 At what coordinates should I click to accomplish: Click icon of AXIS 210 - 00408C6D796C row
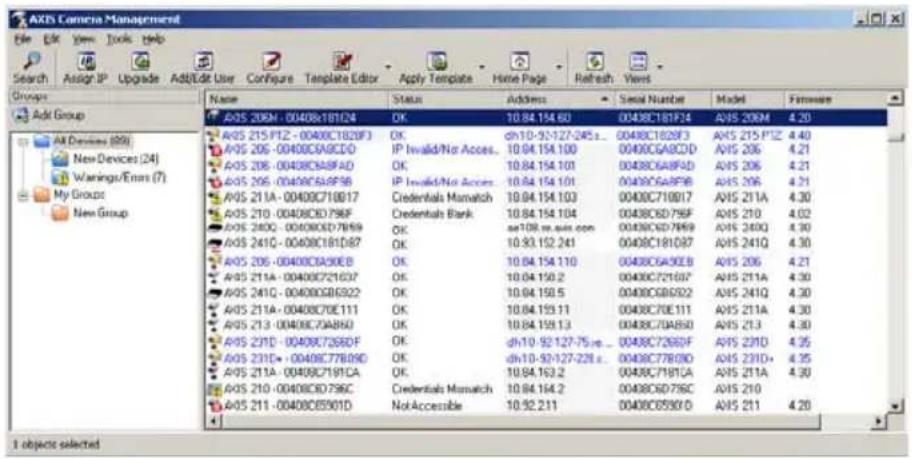tap(214, 389)
